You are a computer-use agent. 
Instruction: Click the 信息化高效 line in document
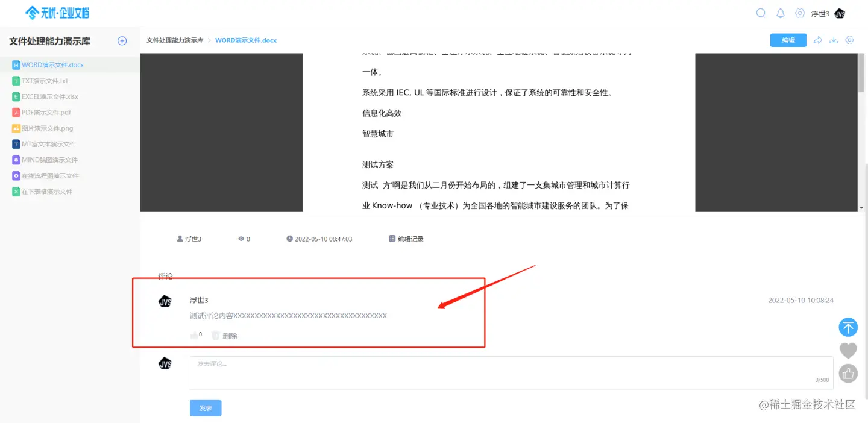point(382,113)
